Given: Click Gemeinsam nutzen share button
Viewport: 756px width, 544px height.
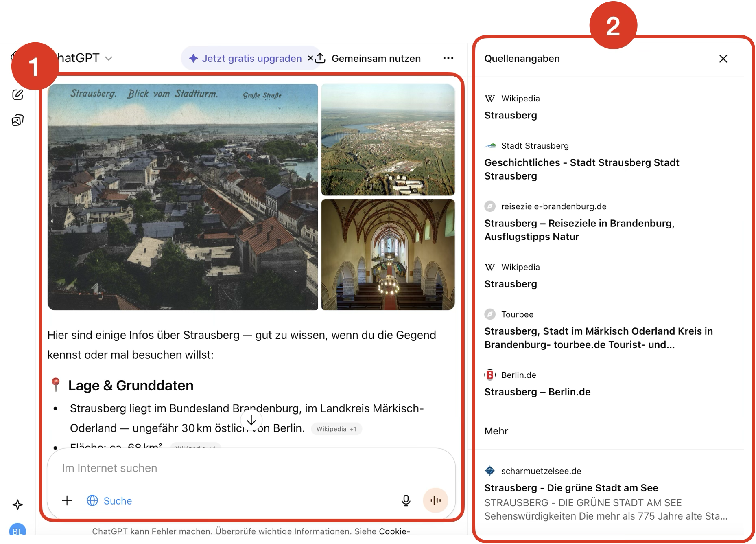Looking at the screenshot, I should pyautogui.click(x=369, y=59).
